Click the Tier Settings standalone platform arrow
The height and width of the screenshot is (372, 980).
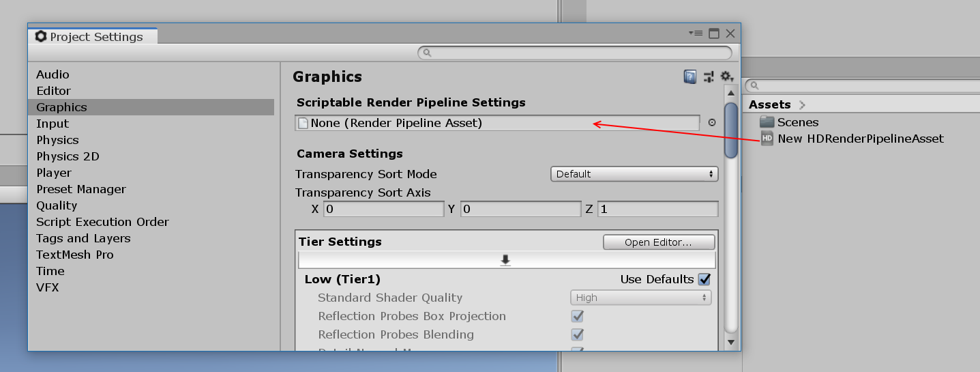506,260
